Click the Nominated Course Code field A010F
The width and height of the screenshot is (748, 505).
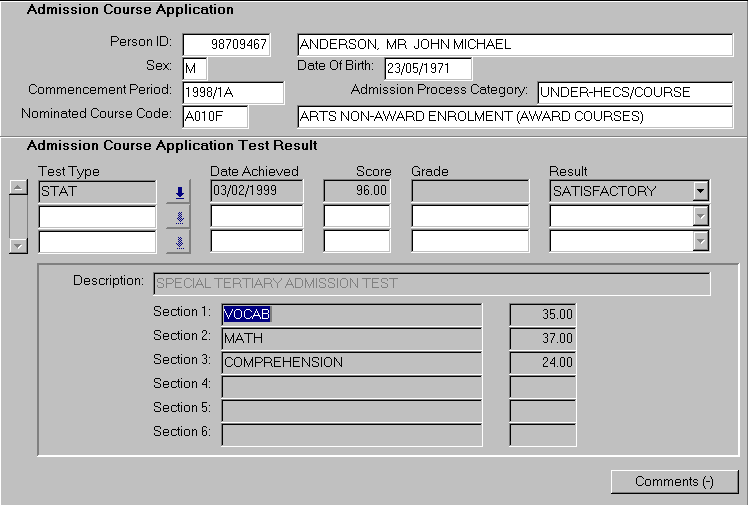pos(215,117)
